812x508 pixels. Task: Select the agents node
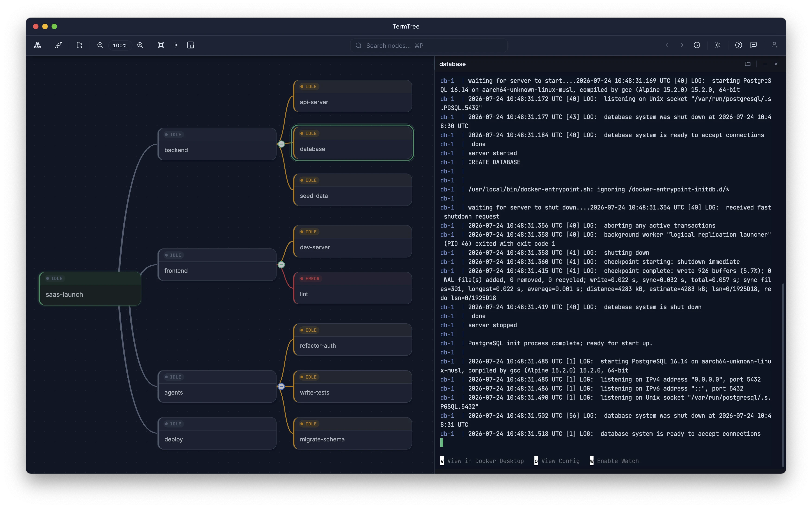point(217,386)
